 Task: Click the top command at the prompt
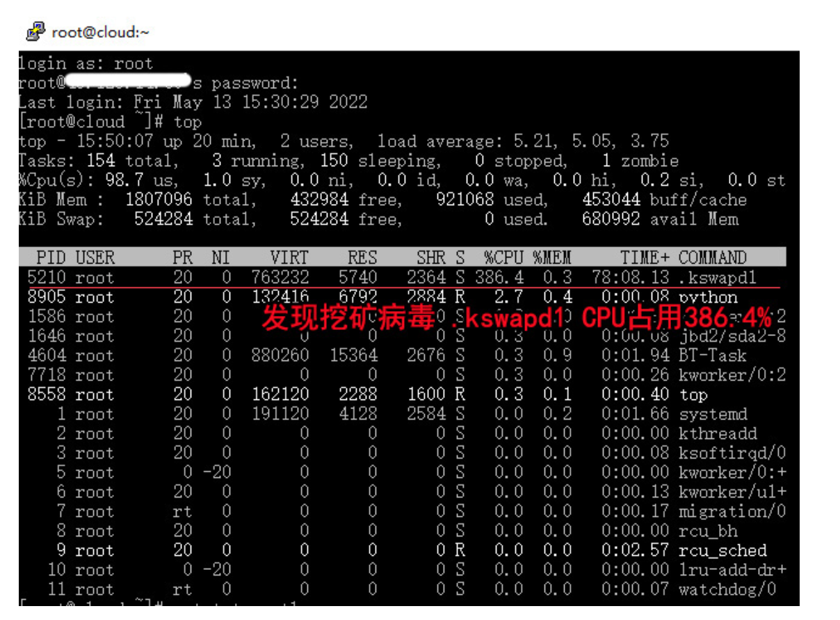(x=188, y=122)
